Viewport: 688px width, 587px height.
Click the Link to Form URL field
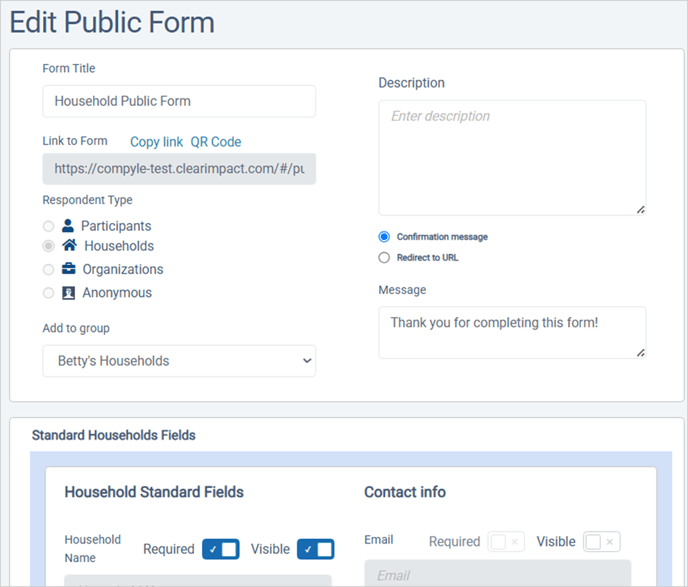pos(179,169)
